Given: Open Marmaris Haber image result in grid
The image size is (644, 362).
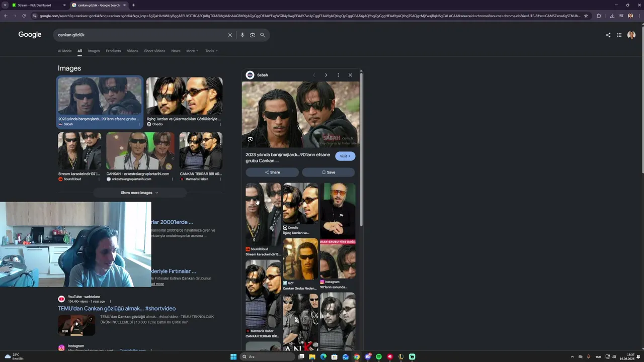Looking at the screenshot, I should [201, 151].
